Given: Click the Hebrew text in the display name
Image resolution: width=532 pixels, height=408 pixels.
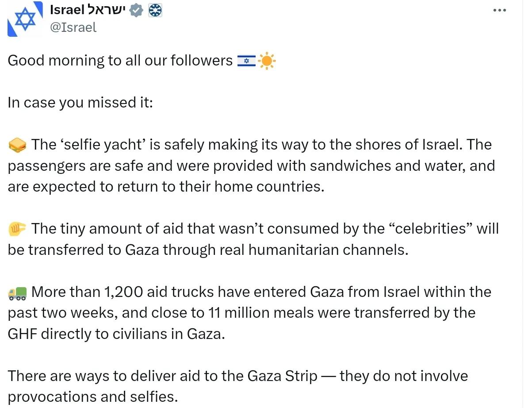Looking at the screenshot, I should (x=107, y=9).
